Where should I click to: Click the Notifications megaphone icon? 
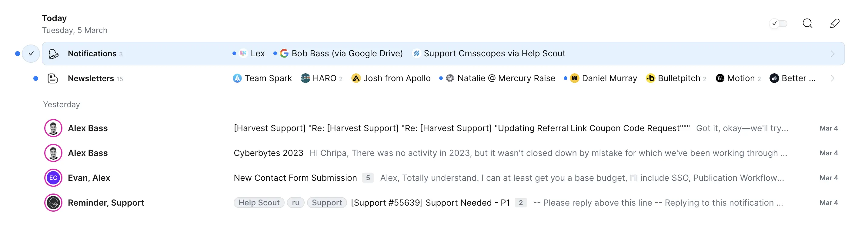(54, 54)
